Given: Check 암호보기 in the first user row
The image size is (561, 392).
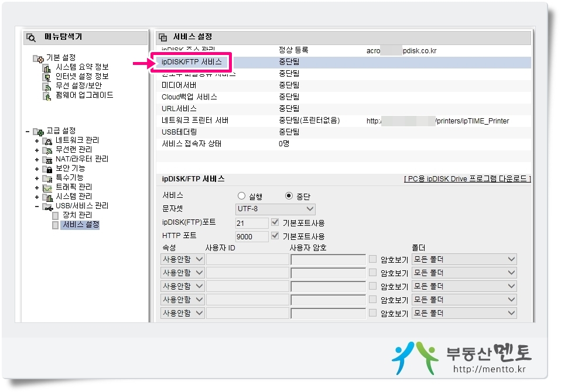Looking at the screenshot, I should coord(373,259).
